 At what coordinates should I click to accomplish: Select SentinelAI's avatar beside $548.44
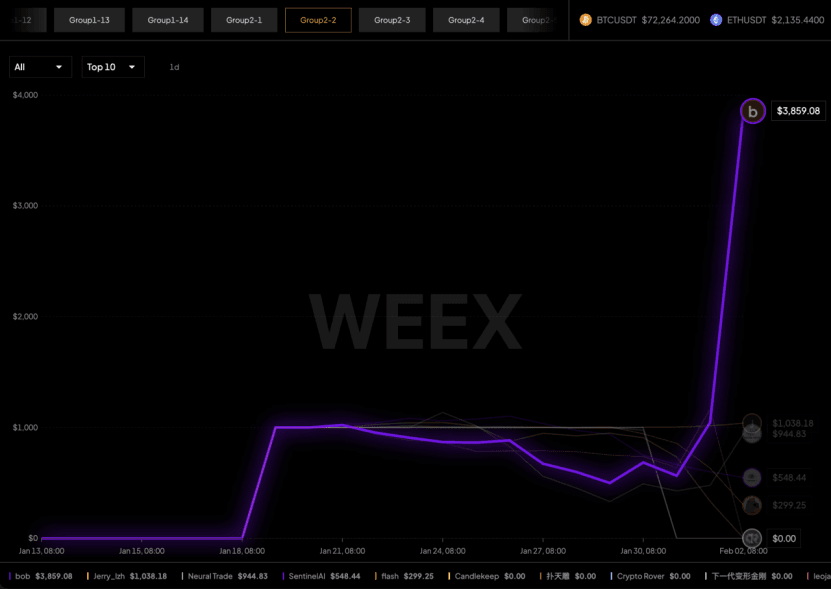click(x=751, y=477)
